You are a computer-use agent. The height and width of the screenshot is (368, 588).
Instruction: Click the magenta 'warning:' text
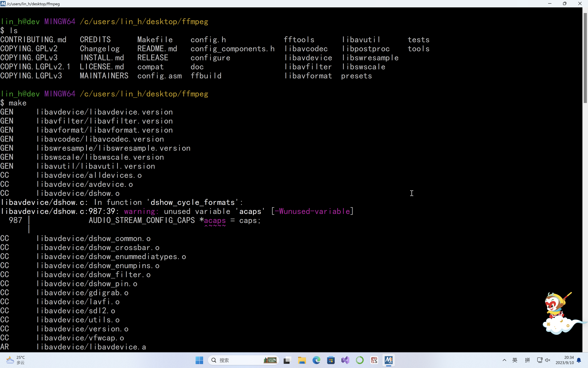[141, 211]
